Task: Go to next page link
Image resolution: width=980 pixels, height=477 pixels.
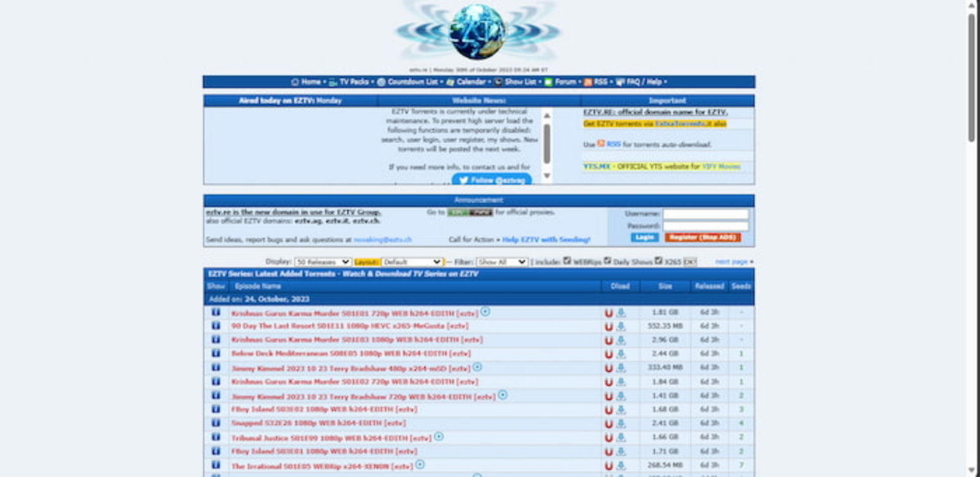Action: click(x=731, y=261)
